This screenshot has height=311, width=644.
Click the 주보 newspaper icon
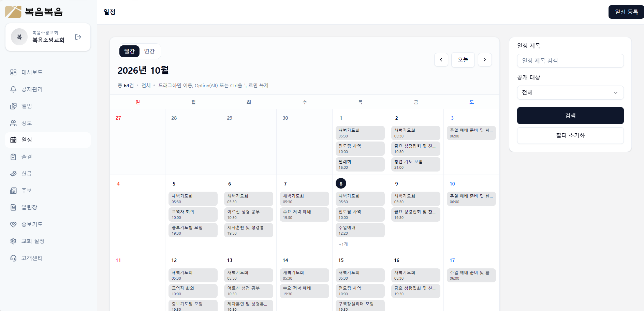coord(13,191)
